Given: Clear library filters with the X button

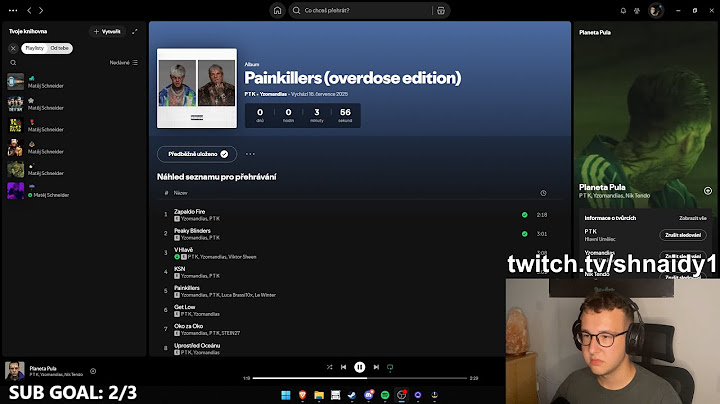Looking at the screenshot, I should [x=13, y=48].
